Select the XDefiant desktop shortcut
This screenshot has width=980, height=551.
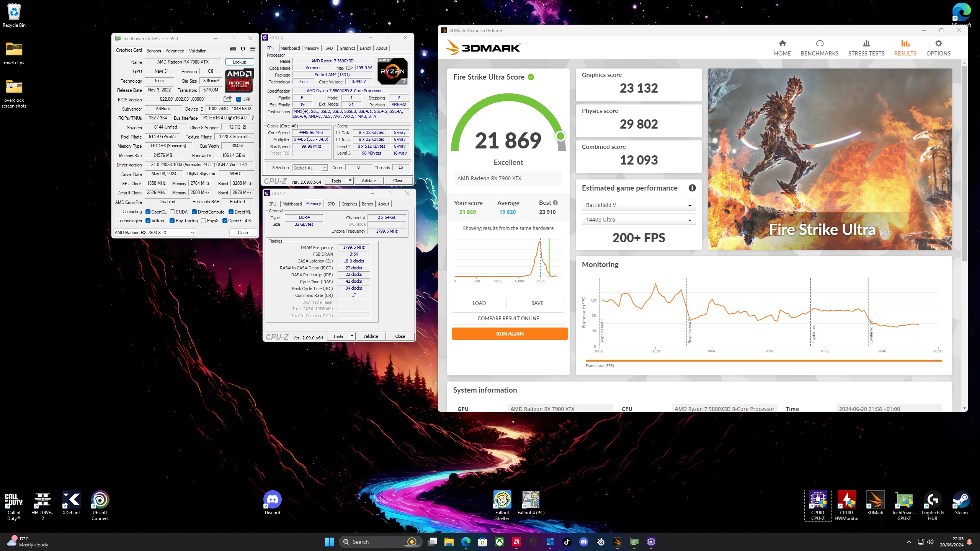72,503
